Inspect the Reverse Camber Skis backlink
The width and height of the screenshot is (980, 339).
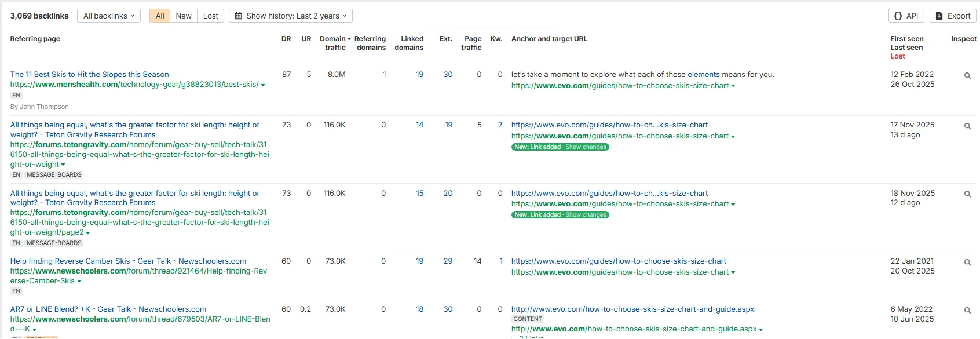(x=967, y=263)
